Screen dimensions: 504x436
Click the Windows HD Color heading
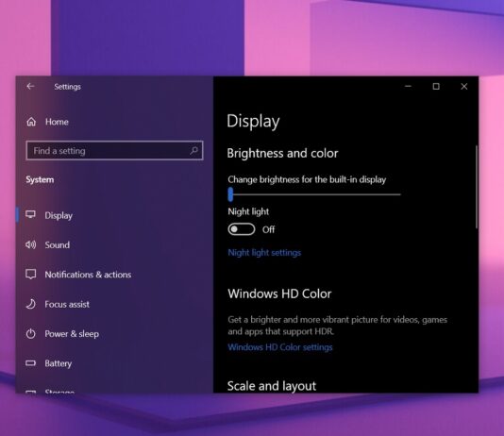pos(279,293)
